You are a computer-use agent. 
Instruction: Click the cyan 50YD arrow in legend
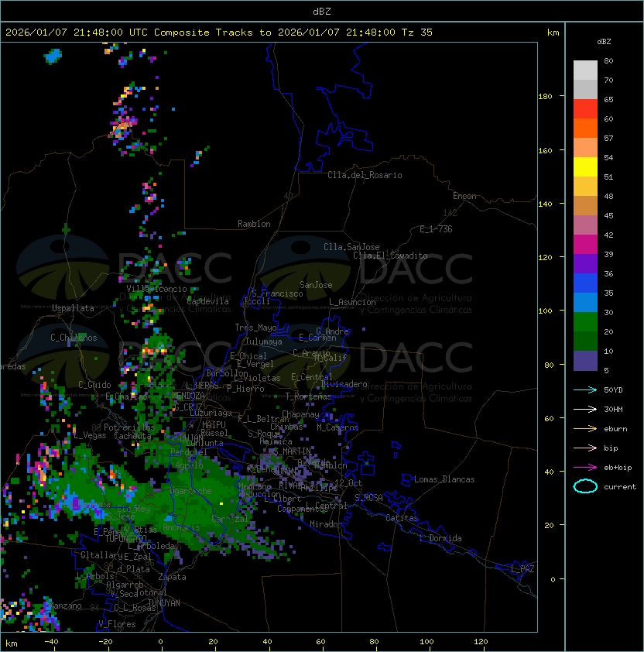585,390
